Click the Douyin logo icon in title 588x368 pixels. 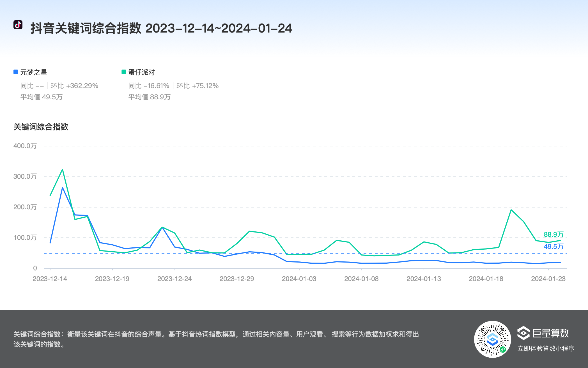18,25
